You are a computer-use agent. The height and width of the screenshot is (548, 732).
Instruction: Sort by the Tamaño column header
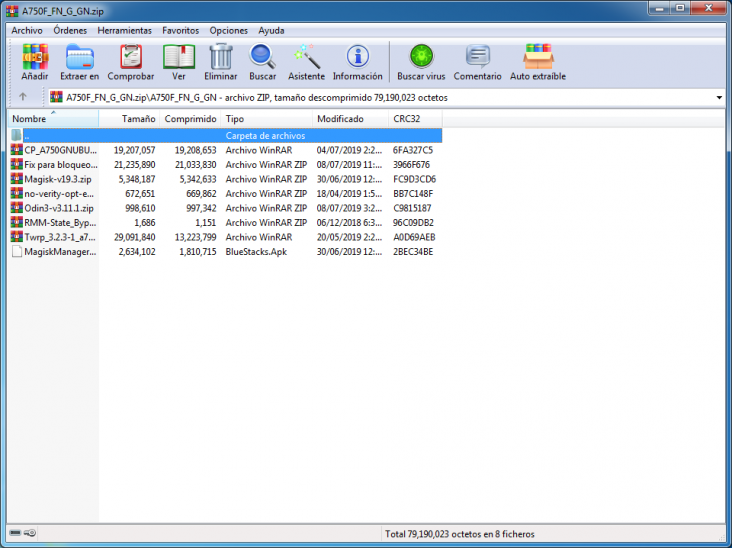click(129, 119)
